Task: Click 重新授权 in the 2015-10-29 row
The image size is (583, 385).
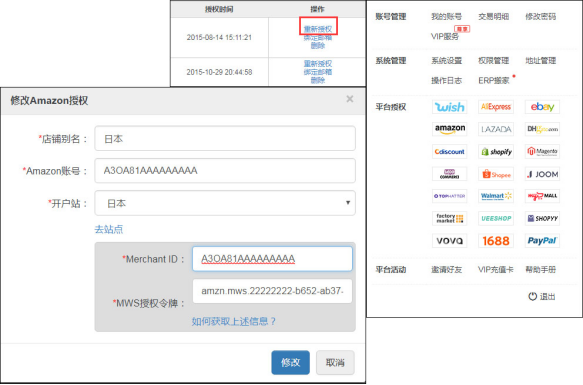Action: 318,64
